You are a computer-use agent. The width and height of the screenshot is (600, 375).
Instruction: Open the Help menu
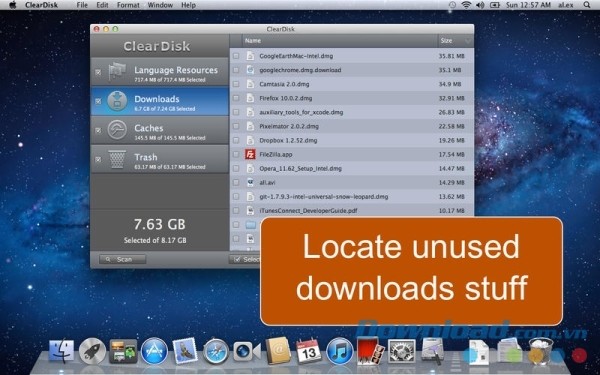(x=188, y=5)
